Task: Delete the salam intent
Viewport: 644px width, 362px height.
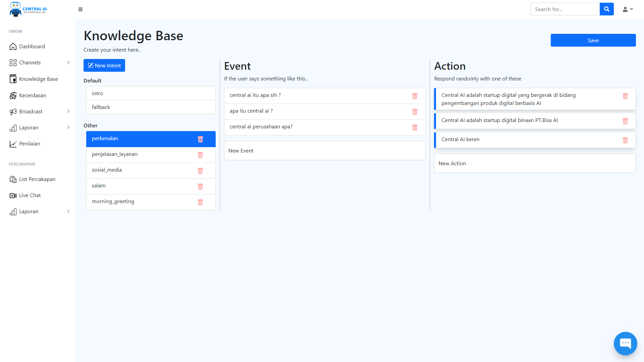Action: [200, 186]
